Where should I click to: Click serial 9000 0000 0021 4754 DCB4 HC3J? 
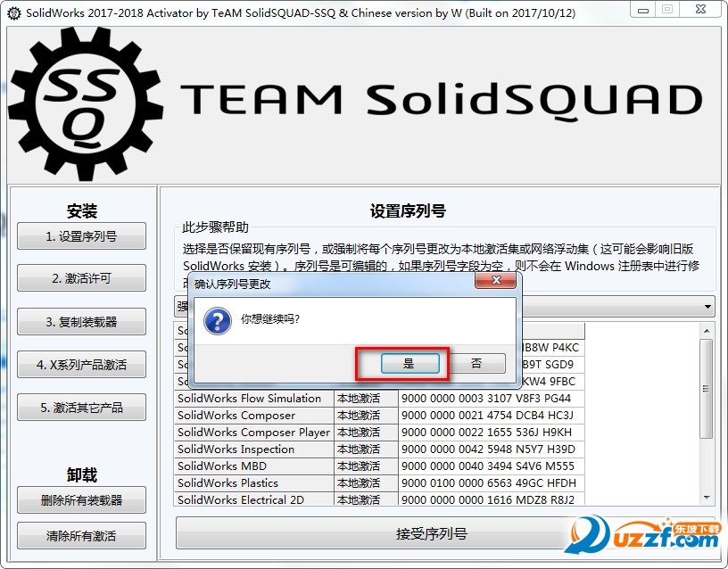pyautogui.click(x=492, y=416)
